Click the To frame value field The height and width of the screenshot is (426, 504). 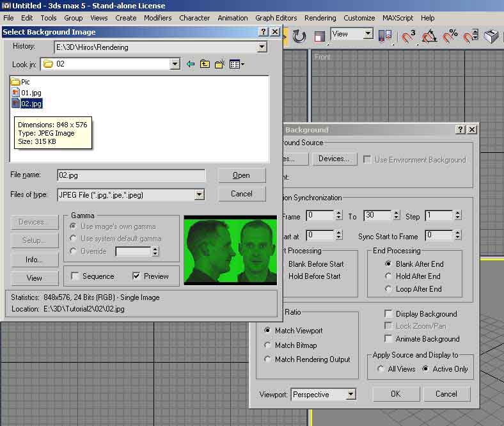tap(378, 215)
